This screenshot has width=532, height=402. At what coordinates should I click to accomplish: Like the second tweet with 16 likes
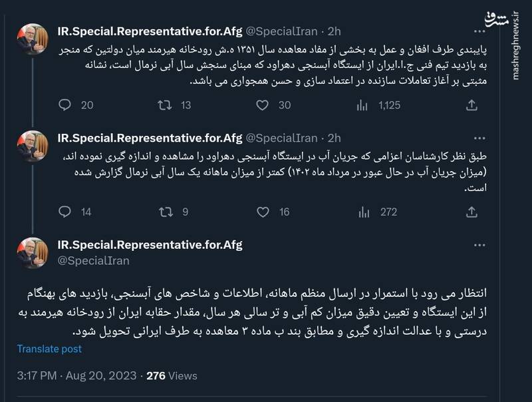coord(263,212)
